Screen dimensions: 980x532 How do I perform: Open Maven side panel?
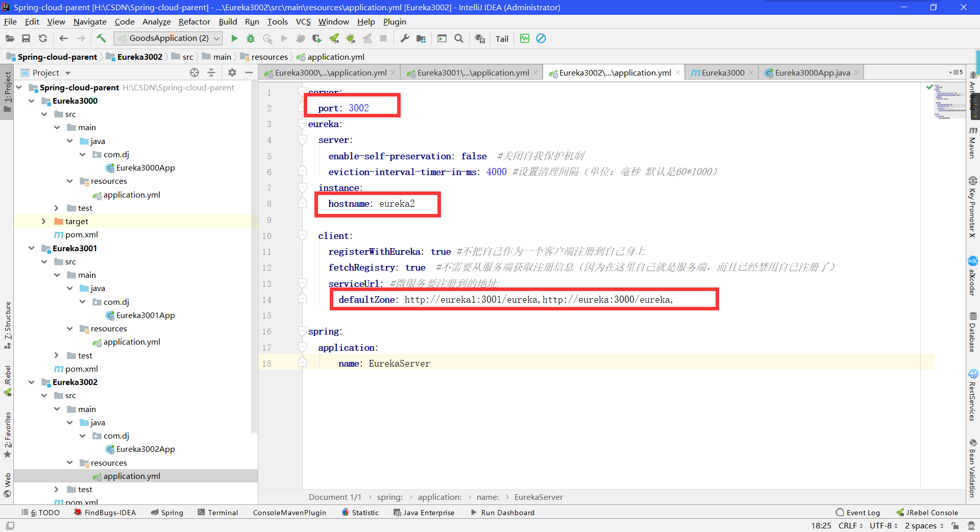coord(973,142)
